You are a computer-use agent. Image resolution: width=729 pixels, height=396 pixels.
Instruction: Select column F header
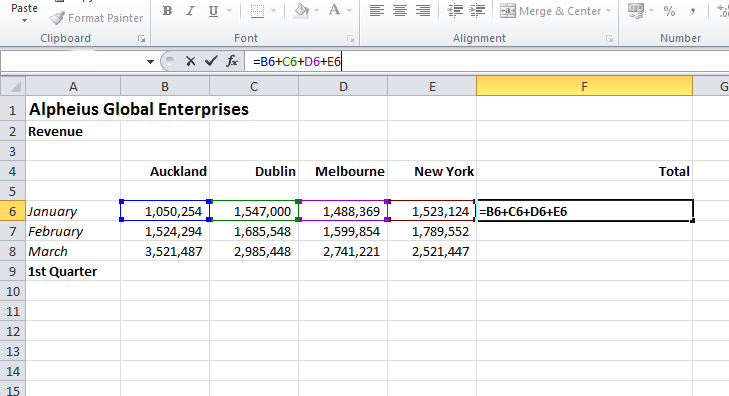click(584, 86)
